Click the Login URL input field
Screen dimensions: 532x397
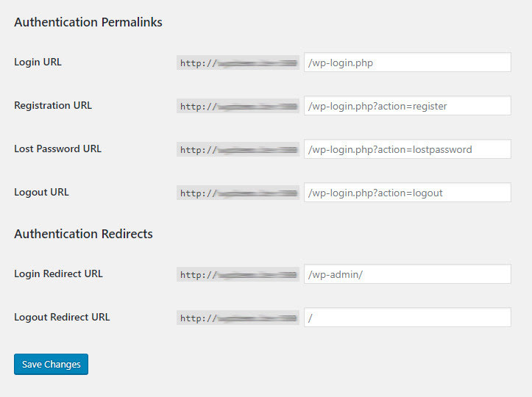coord(407,62)
